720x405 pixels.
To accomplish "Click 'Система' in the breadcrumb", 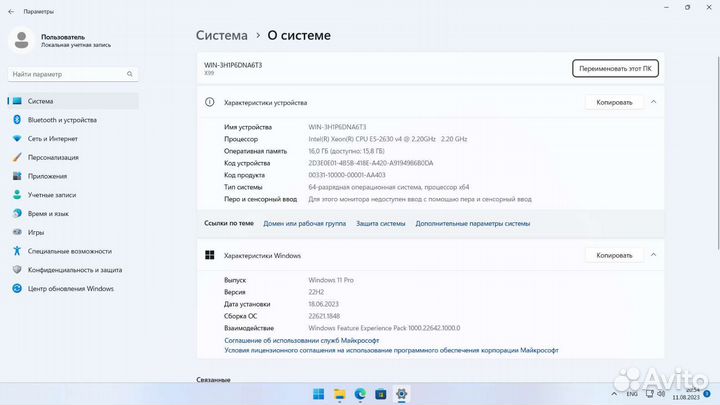I will click(222, 35).
